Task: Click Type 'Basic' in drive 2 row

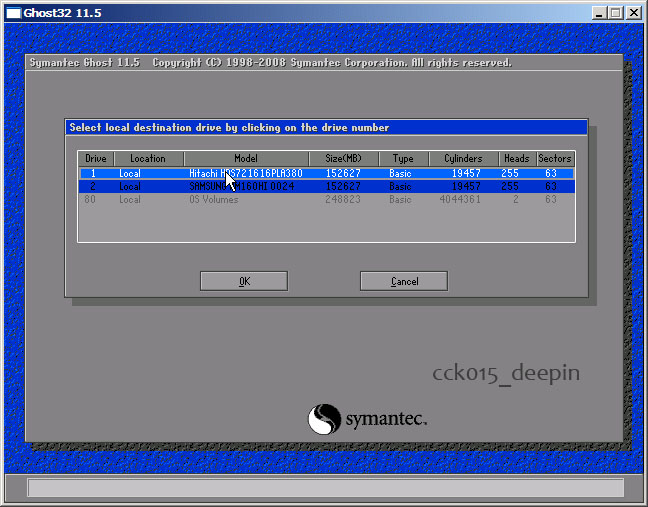Action: click(400, 186)
